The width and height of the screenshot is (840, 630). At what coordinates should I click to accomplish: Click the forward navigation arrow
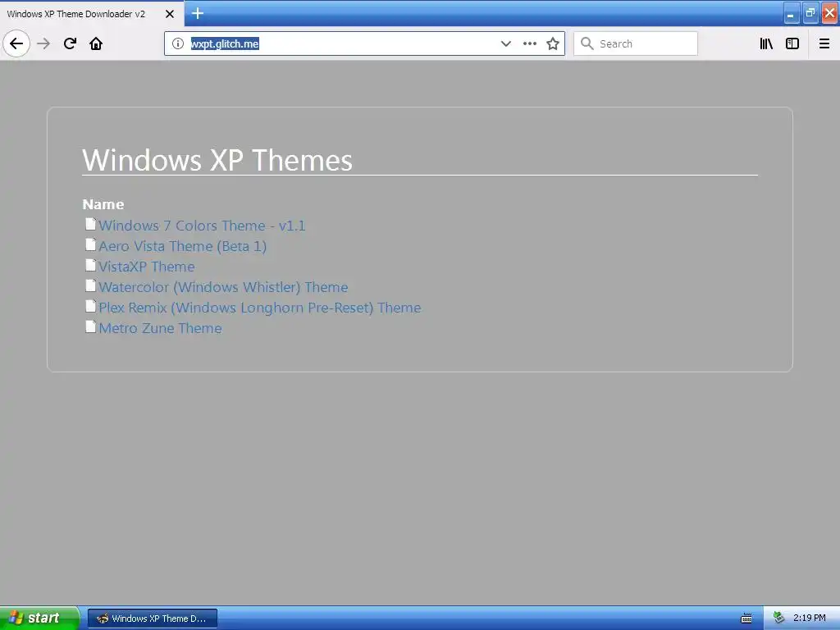click(43, 43)
